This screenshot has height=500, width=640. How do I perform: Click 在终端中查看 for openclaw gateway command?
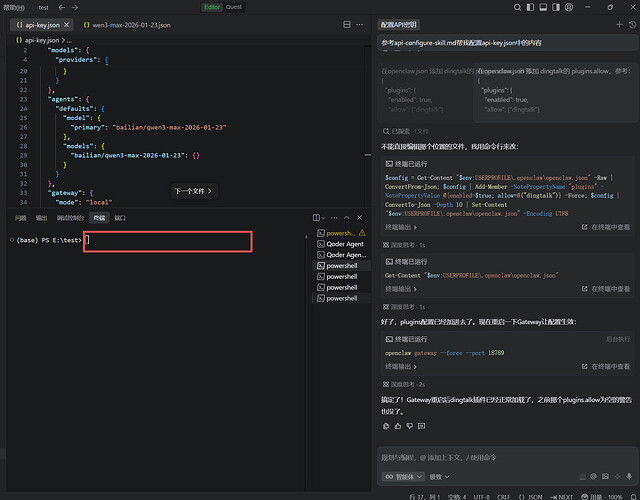point(606,367)
